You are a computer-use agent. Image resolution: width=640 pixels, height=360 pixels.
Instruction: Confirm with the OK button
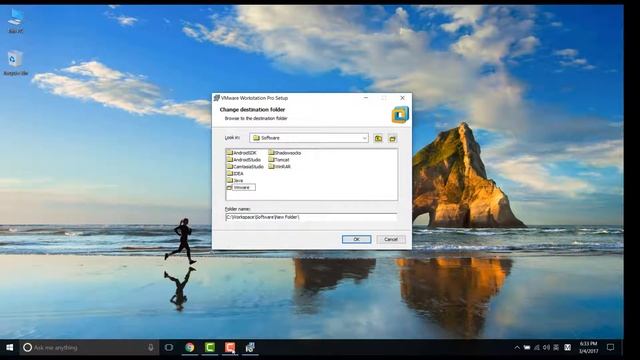point(356,239)
